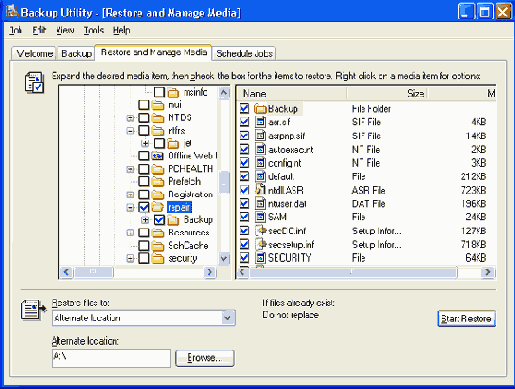This screenshot has width=515, height=389.
Task: Expand the security folder node
Action: tap(130, 258)
